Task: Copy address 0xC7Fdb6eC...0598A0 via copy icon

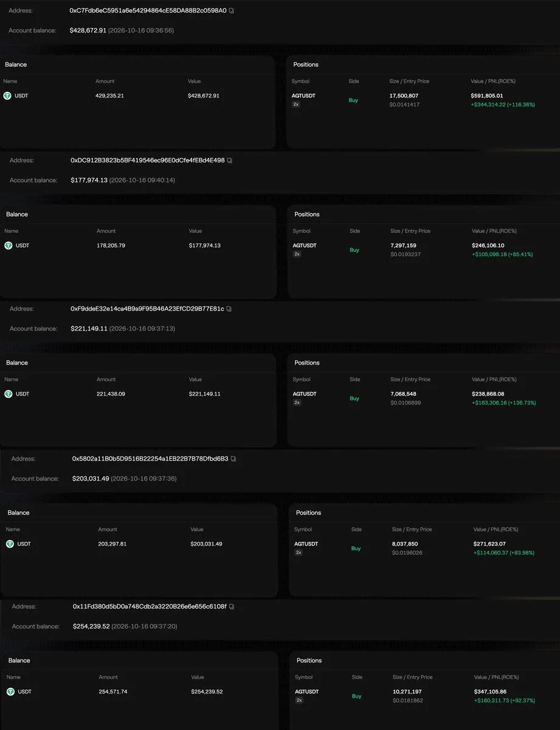Action: (x=231, y=11)
